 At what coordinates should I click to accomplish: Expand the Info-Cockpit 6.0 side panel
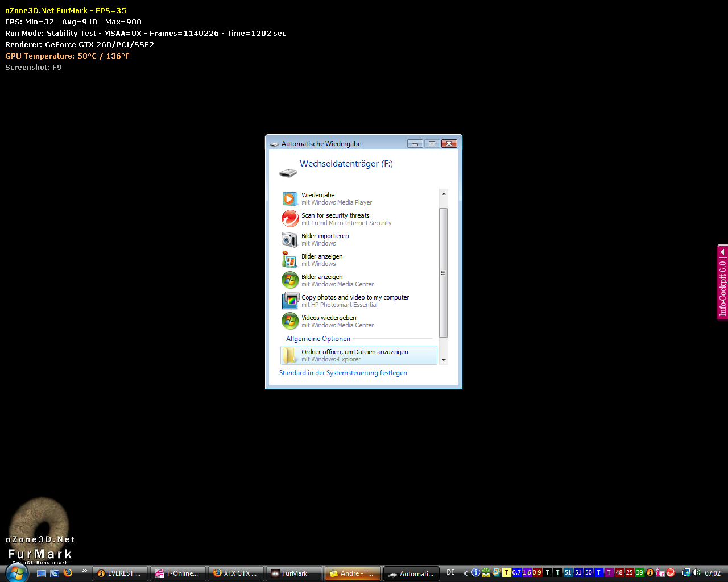[722, 251]
